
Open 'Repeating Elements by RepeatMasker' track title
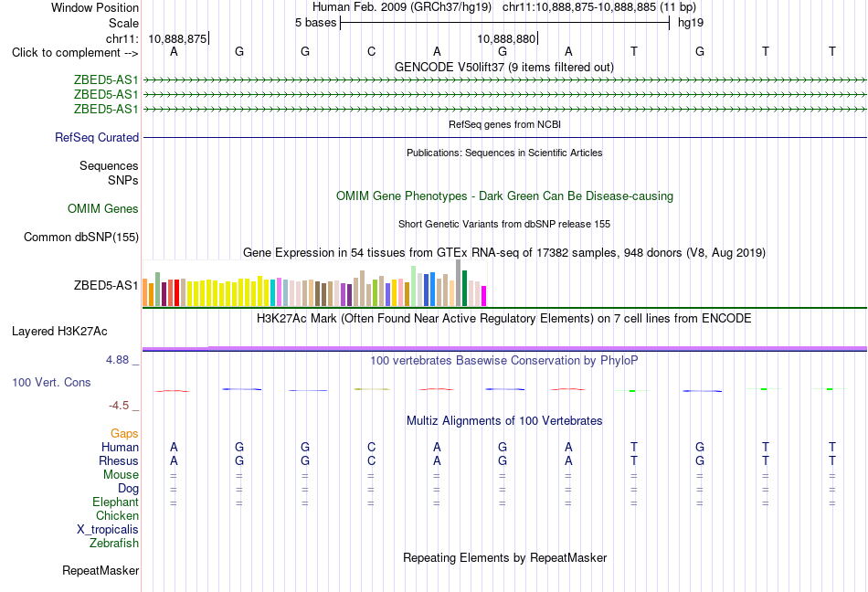(x=504, y=557)
